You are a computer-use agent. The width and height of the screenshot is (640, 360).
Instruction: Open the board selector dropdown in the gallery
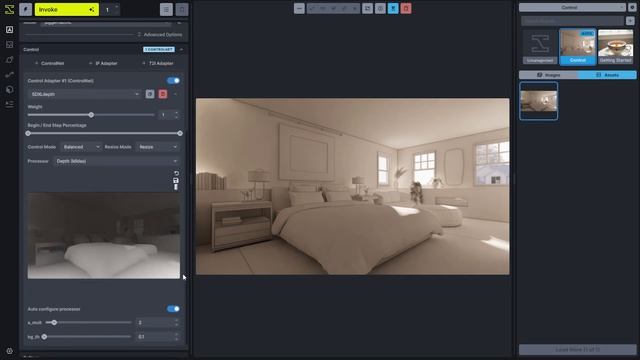click(572, 7)
